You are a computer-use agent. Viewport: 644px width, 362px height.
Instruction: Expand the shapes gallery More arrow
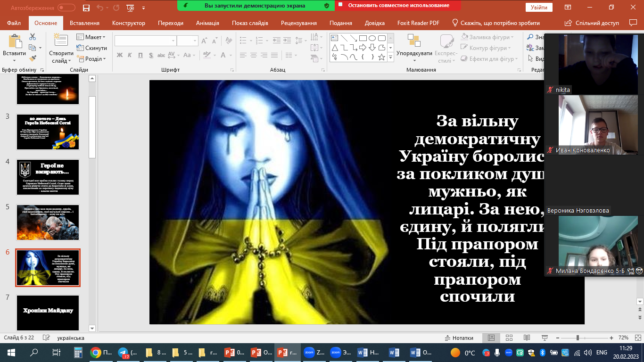coord(390,57)
